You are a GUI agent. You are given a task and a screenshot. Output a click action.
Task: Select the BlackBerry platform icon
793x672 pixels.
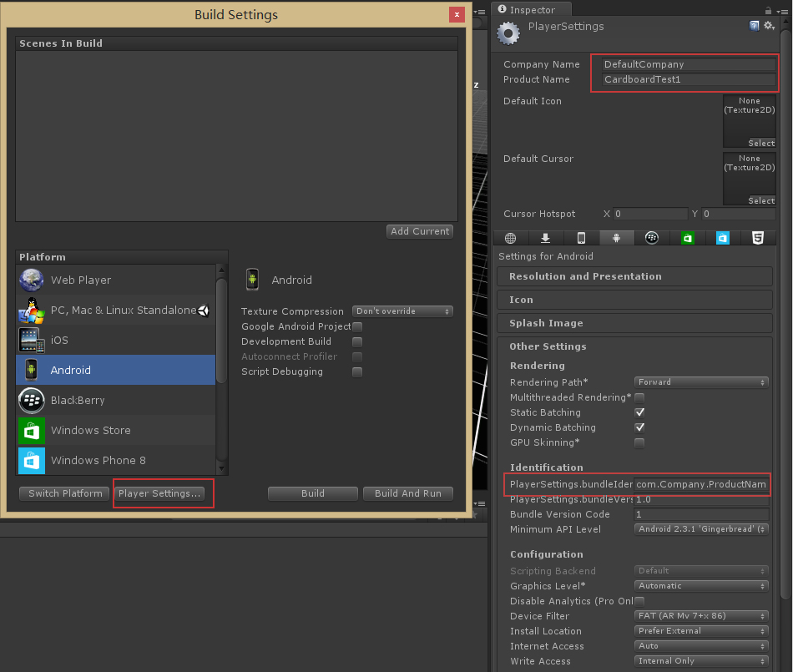click(32, 400)
